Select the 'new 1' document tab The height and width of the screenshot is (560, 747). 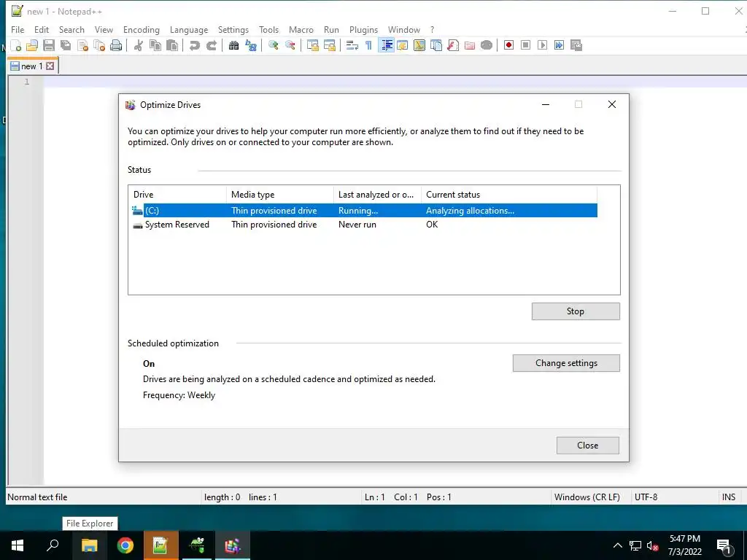tap(32, 66)
